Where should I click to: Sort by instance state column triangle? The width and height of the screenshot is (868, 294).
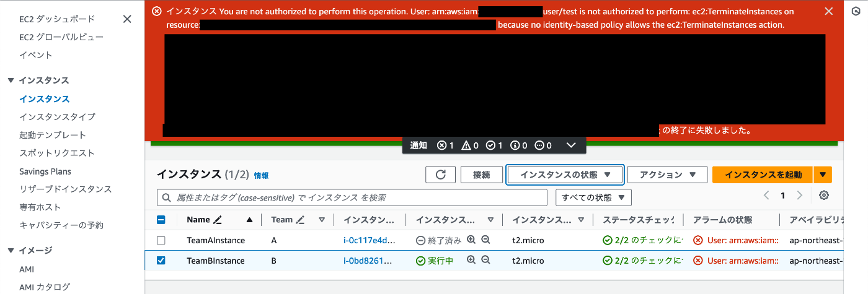coord(490,220)
